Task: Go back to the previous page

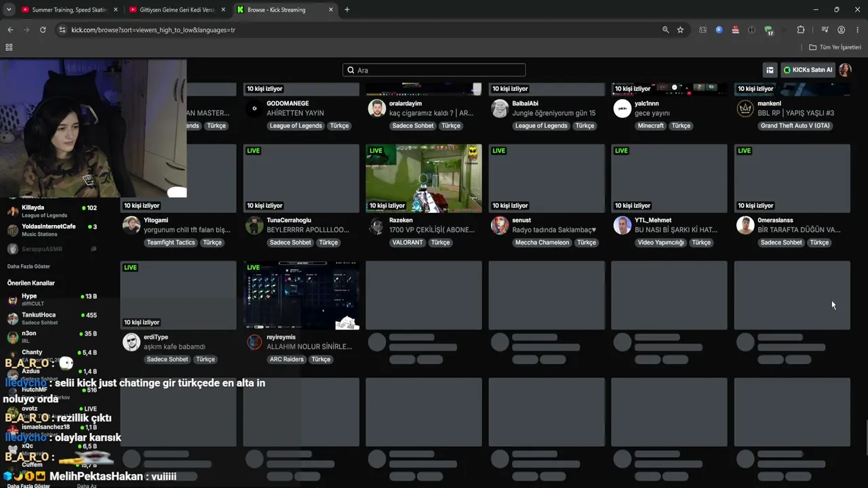Action: [10, 30]
